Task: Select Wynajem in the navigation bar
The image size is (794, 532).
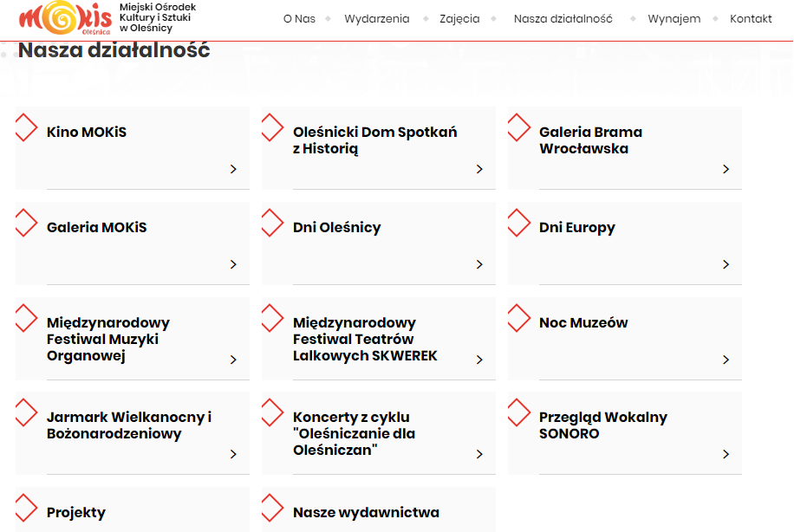Action: [x=674, y=19]
